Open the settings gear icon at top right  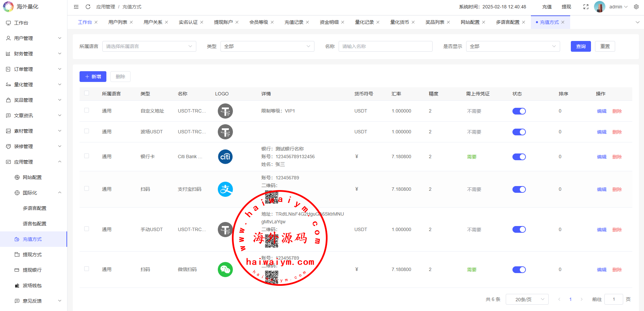636,7
